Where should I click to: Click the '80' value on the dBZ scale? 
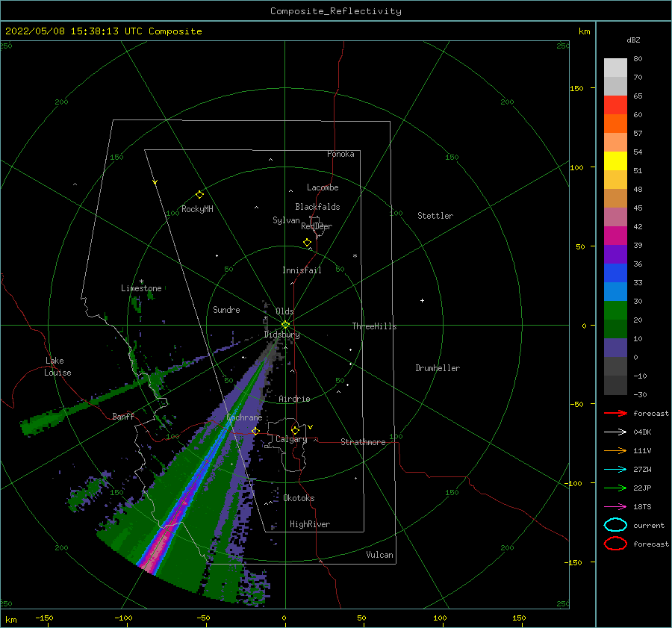click(x=638, y=59)
